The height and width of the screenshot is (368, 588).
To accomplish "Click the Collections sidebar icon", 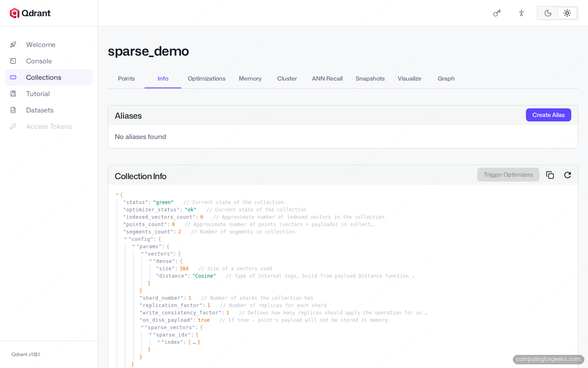I will click(13, 77).
